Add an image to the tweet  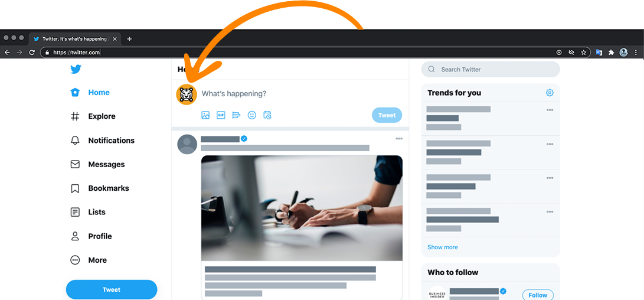(x=205, y=116)
